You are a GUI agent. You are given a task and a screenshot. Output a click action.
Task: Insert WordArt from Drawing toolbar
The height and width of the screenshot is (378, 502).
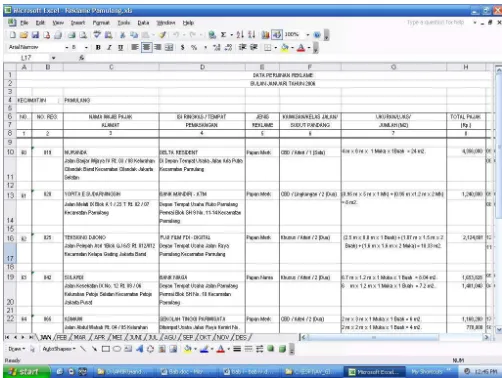139,349
